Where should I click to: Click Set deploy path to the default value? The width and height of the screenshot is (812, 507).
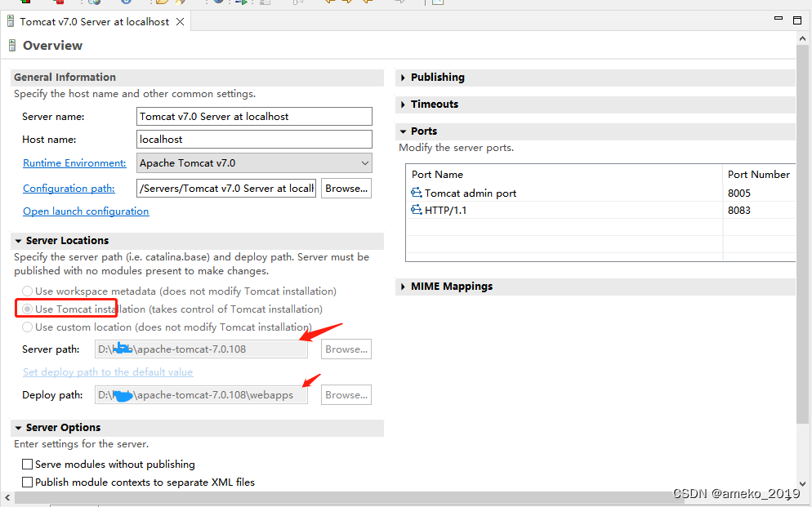tap(108, 372)
